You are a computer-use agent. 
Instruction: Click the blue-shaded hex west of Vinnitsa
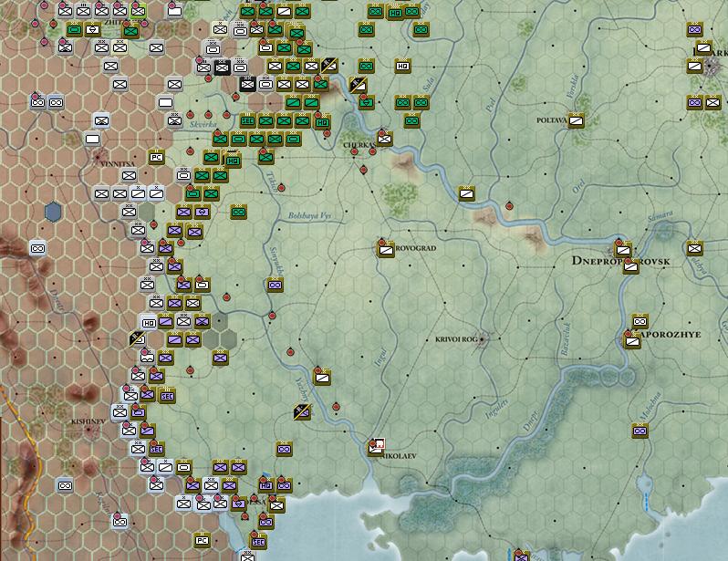(x=54, y=212)
